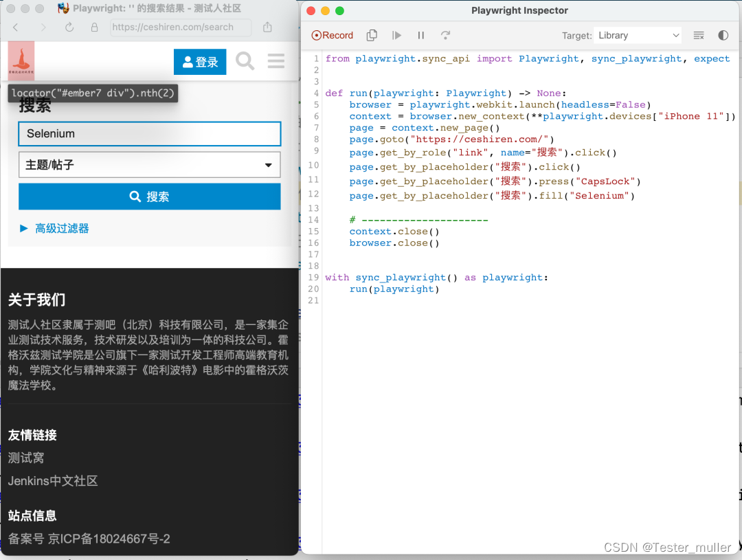Screen dimensions: 742x560
Task: Click code line 20 run(playwright)
Action: point(394,289)
